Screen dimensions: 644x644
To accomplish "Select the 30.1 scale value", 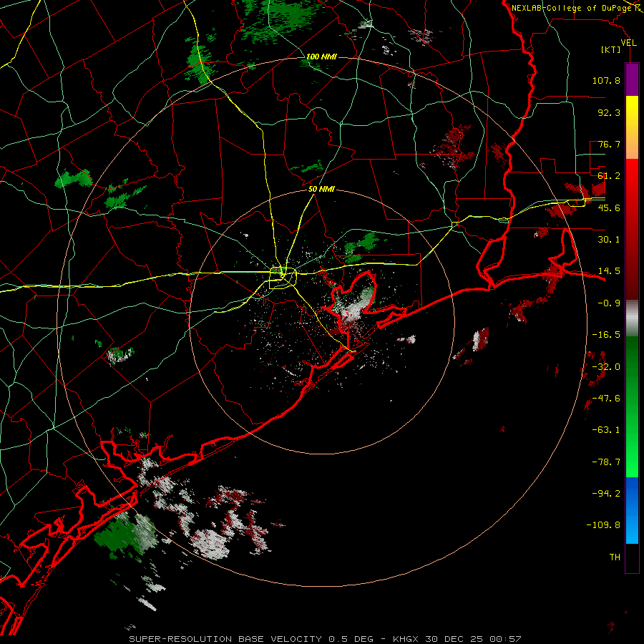I will [609, 240].
